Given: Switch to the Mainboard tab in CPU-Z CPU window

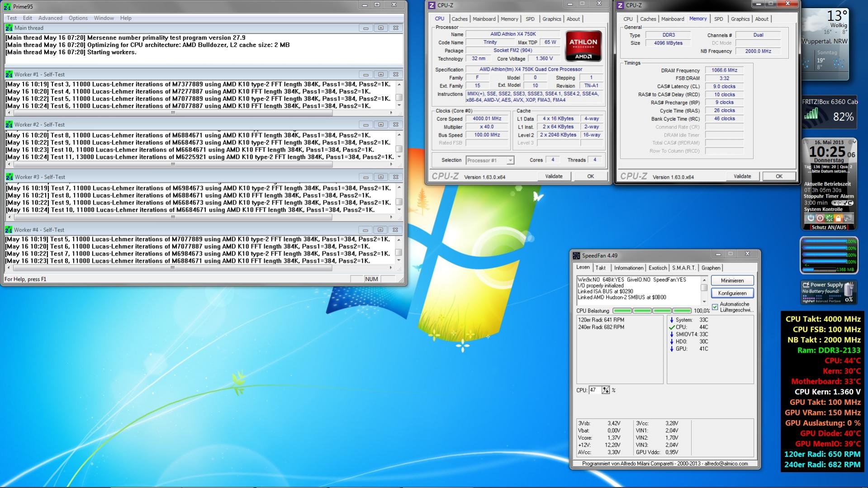Looking at the screenshot, I should [484, 19].
